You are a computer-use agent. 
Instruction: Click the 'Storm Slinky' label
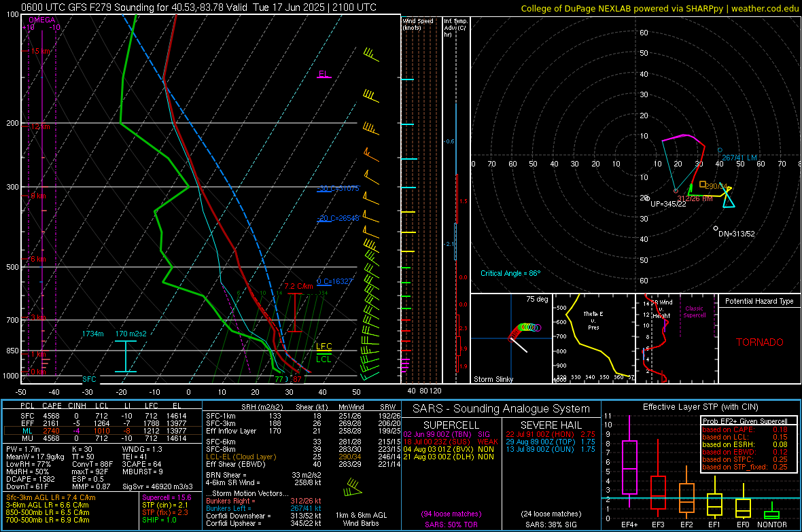(493, 379)
